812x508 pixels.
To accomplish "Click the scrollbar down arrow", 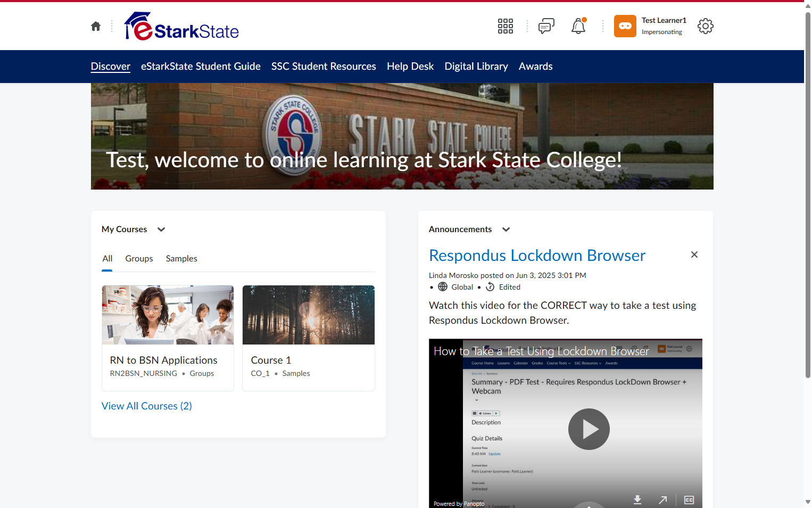I will tap(808, 502).
